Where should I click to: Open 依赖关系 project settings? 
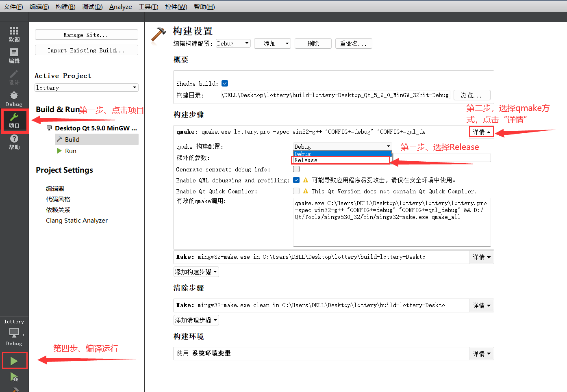click(58, 210)
